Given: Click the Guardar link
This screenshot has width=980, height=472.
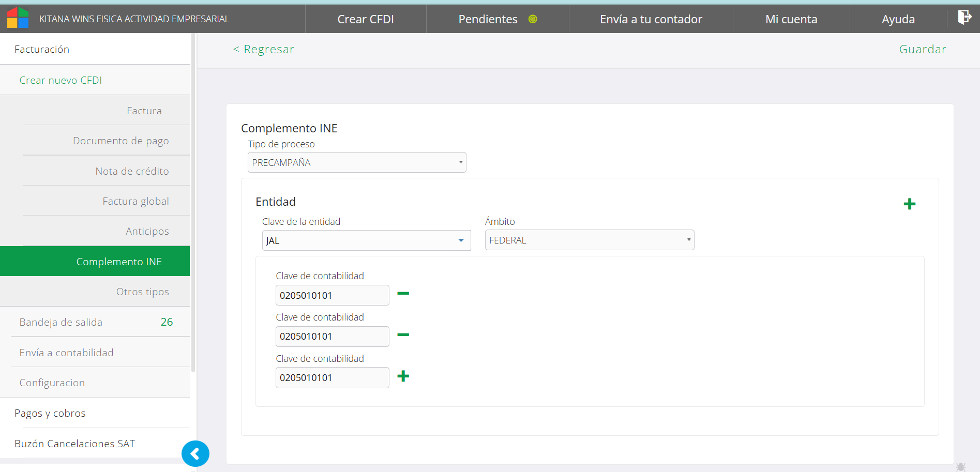Looking at the screenshot, I should [922, 49].
